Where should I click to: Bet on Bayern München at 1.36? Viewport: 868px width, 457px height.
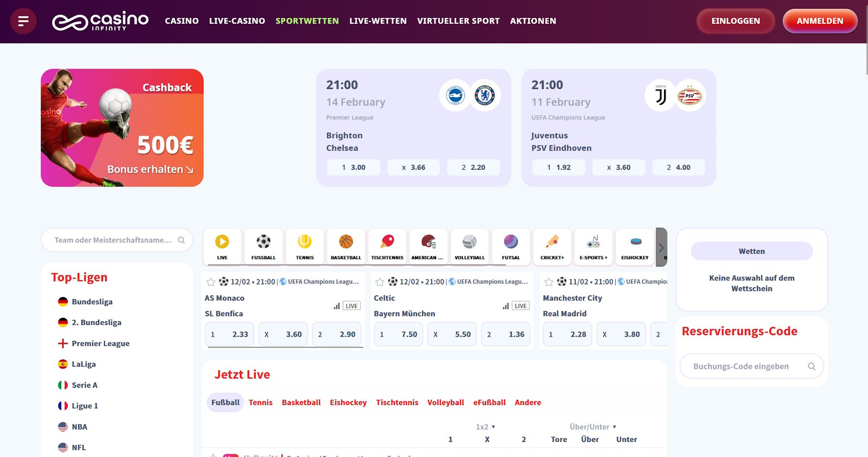click(506, 334)
